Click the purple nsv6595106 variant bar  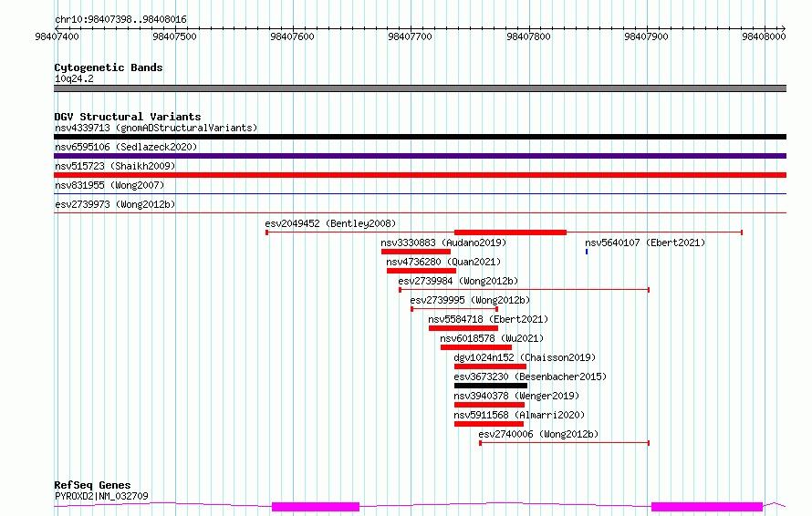pos(420,156)
